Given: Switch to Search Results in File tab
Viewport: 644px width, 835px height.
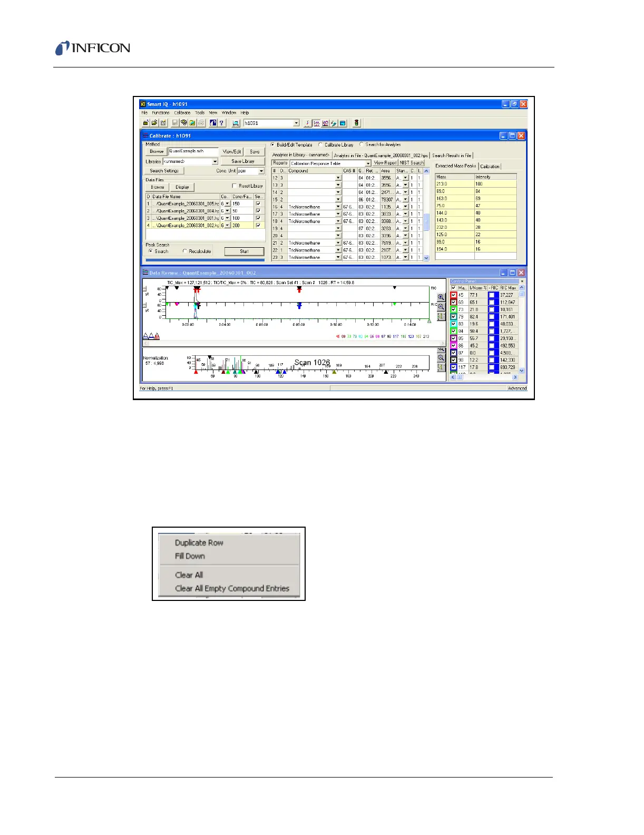Looking at the screenshot, I should (452, 156).
